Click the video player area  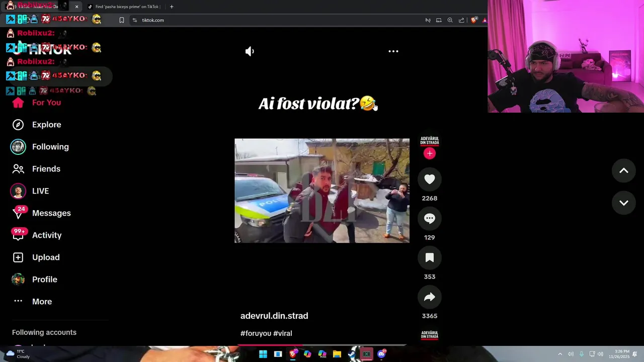(x=322, y=191)
